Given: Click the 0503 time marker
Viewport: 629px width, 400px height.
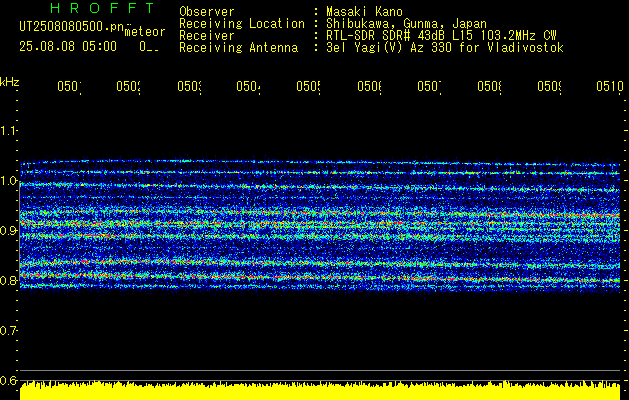Looking at the screenshot, I should tap(189, 86).
